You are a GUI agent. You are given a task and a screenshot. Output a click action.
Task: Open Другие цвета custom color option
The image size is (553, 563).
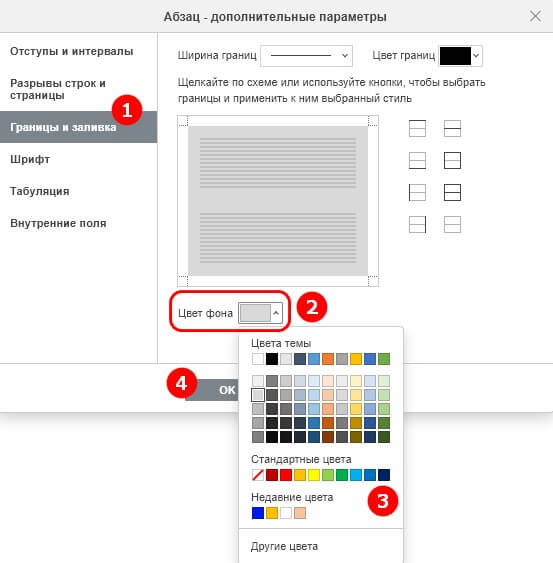284,546
